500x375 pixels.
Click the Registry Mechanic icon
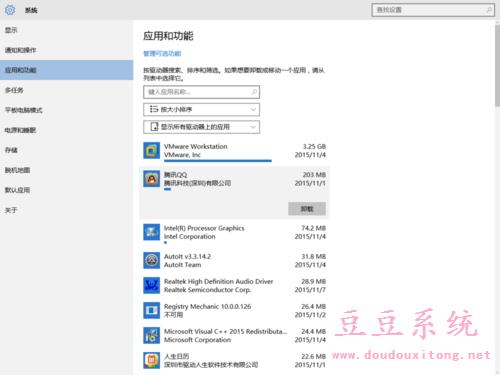(x=152, y=310)
